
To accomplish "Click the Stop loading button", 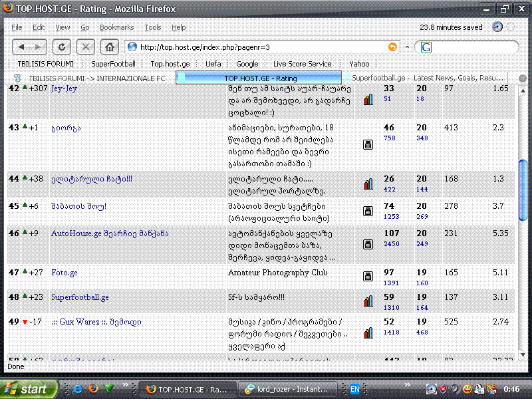I will 86,47.
